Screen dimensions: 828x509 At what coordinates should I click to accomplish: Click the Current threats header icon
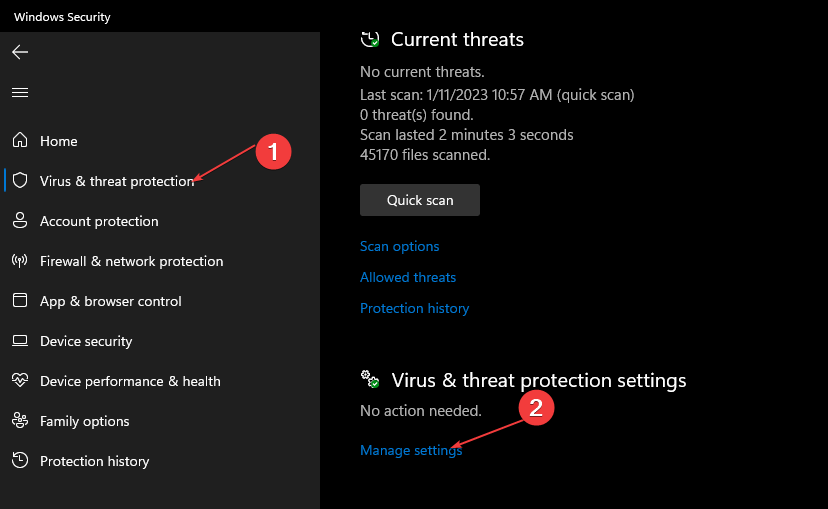point(370,39)
